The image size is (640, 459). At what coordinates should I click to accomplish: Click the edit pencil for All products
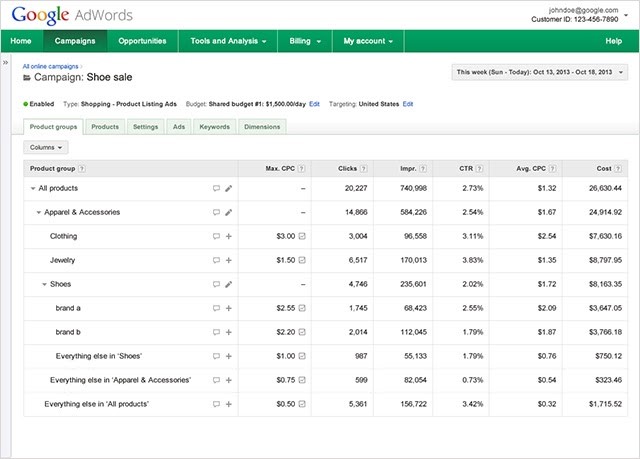click(x=229, y=188)
